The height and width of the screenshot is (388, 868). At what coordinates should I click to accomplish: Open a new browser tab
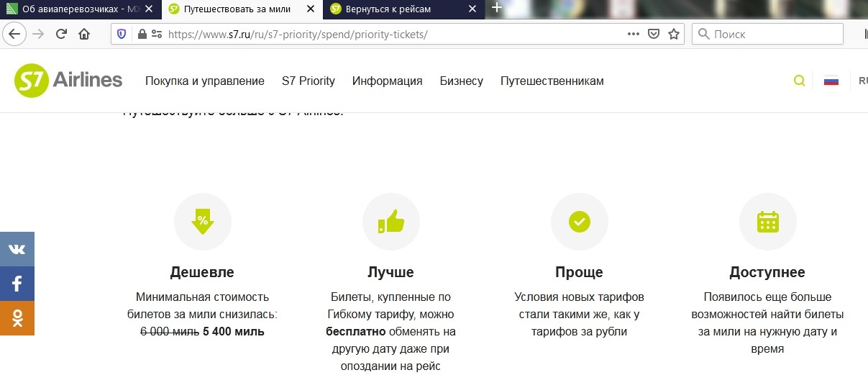(x=496, y=9)
